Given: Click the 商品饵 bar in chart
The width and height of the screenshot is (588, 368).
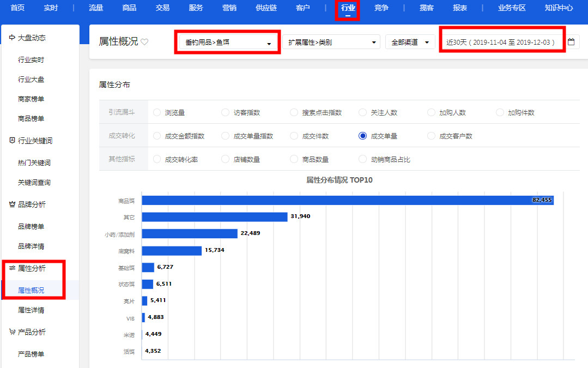Looking at the screenshot, I should pyautogui.click(x=347, y=200).
